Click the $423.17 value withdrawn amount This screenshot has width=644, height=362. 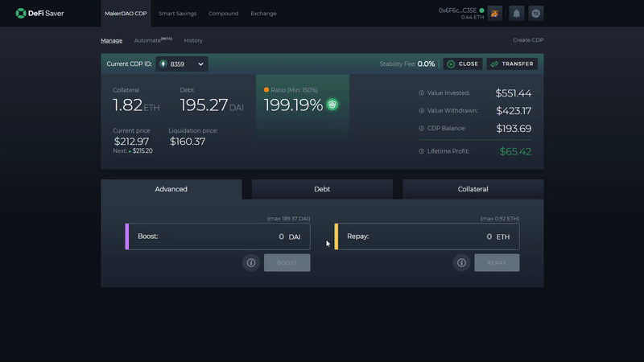[x=514, y=111]
